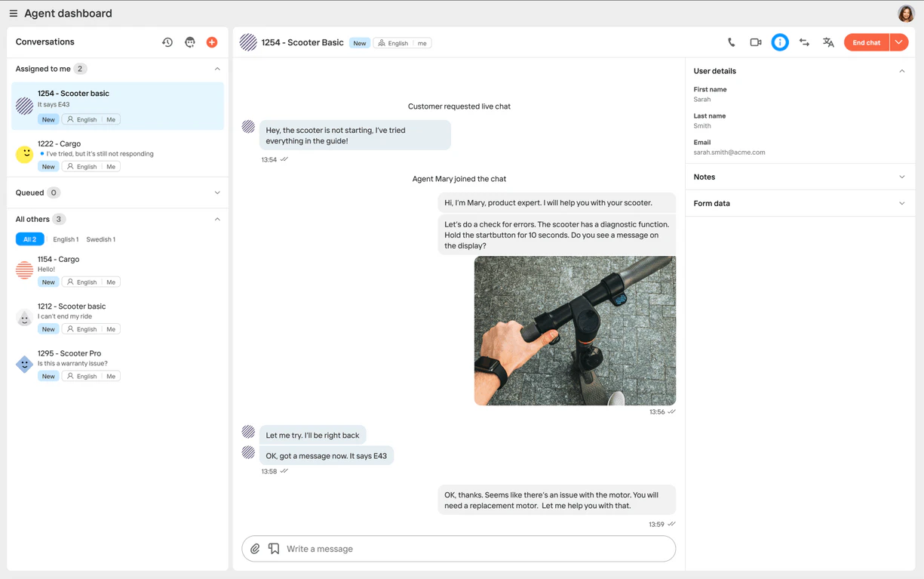Open canned responses bookmark icon
This screenshot has width=924, height=579.
point(274,549)
